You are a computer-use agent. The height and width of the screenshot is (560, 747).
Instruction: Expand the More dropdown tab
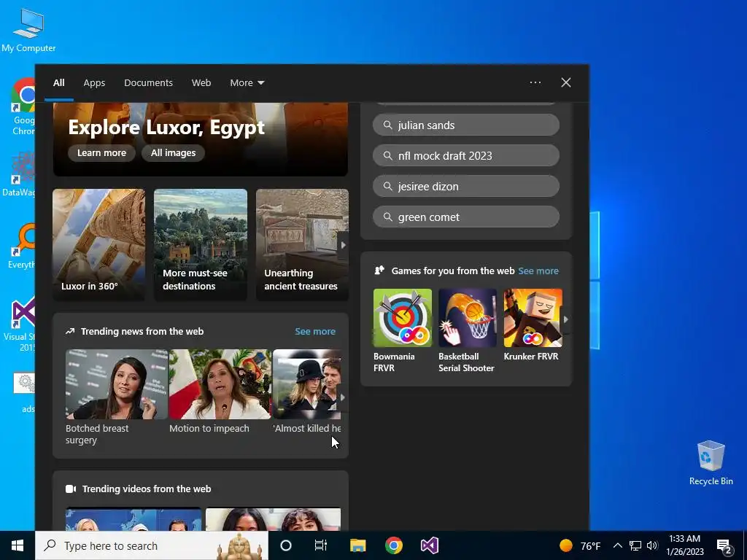[247, 83]
